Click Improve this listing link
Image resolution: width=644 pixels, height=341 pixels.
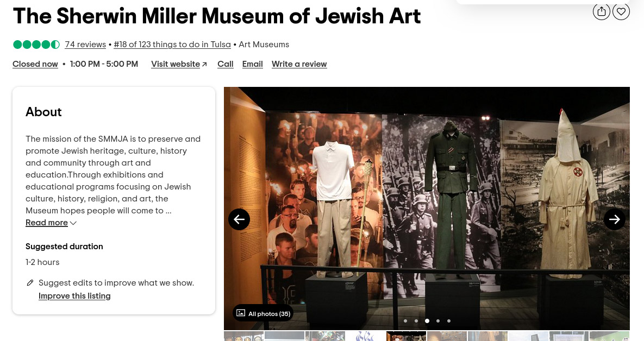click(74, 296)
